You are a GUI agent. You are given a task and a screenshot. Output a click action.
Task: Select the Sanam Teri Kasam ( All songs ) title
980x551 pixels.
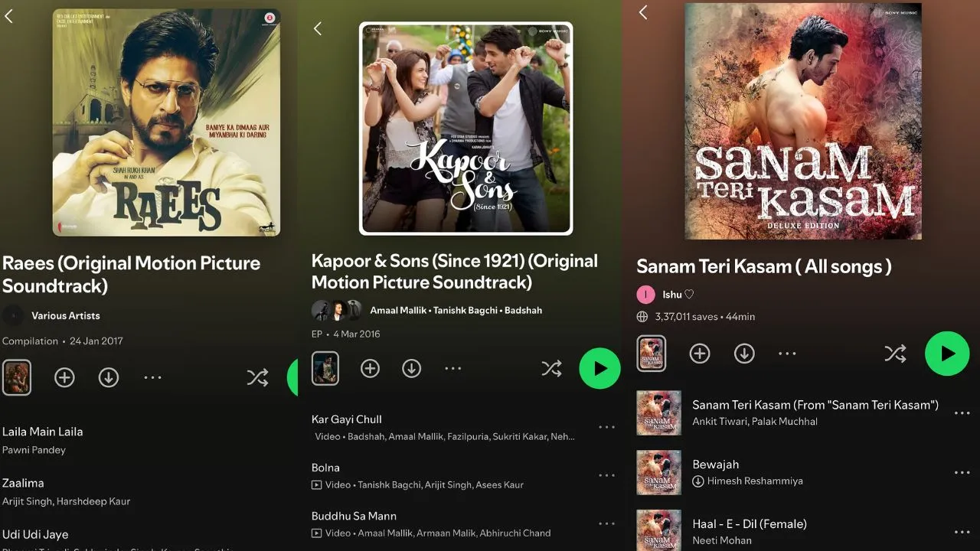point(764,266)
